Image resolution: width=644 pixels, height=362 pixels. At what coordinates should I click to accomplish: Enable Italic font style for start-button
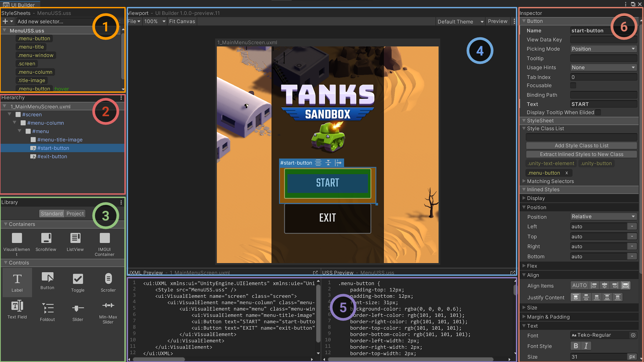click(586, 346)
